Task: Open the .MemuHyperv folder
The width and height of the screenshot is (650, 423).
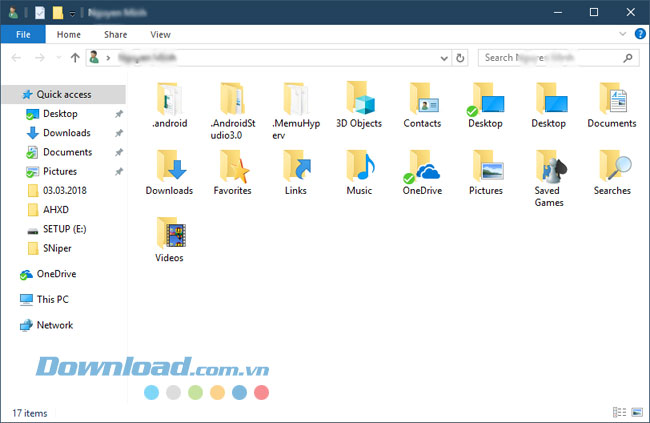Action: pos(296,111)
